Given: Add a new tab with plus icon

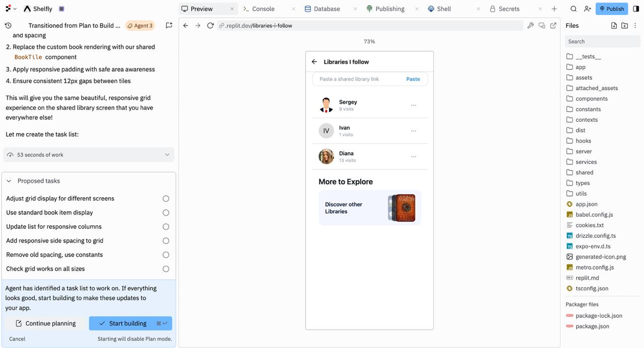Looking at the screenshot, I should pos(554,9).
